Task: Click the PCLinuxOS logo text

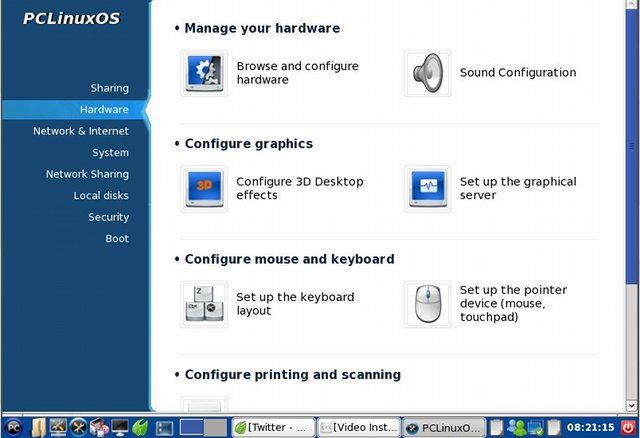Action: click(71, 18)
